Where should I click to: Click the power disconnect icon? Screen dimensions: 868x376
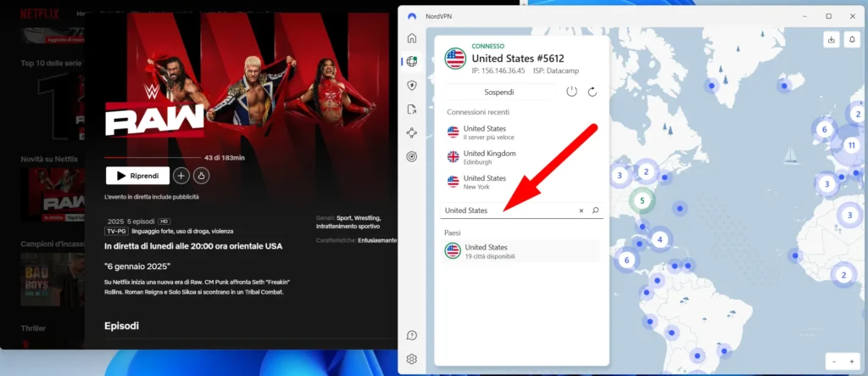pyautogui.click(x=572, y=92)
